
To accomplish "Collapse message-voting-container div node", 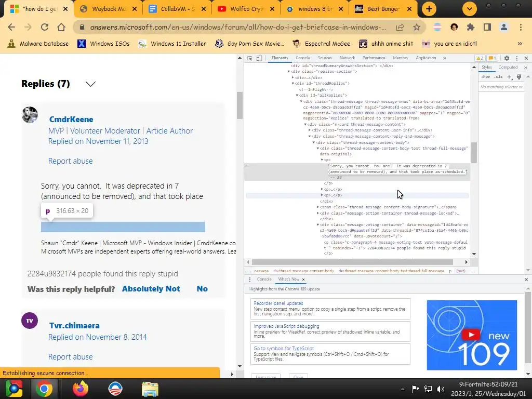I will (x=318, y=224).
